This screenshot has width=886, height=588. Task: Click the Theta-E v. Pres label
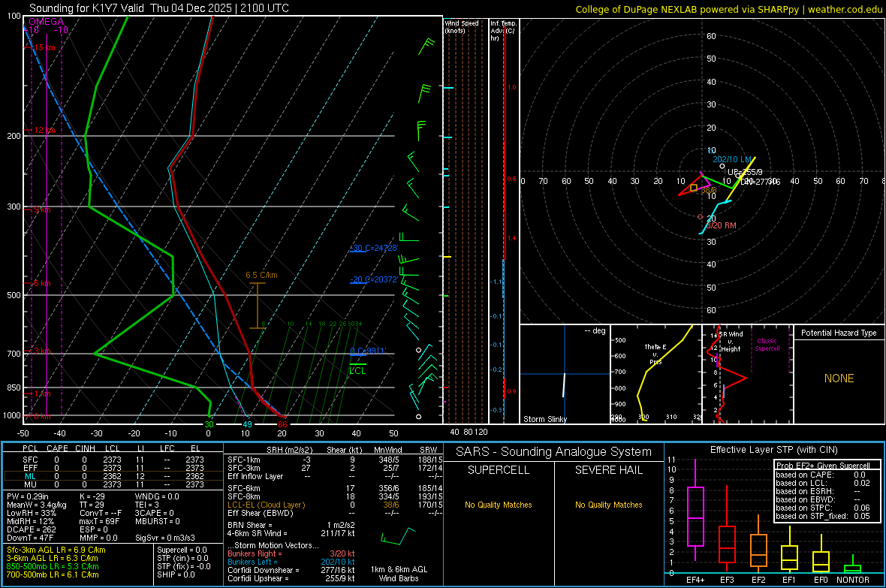click(x=655, y=354)
